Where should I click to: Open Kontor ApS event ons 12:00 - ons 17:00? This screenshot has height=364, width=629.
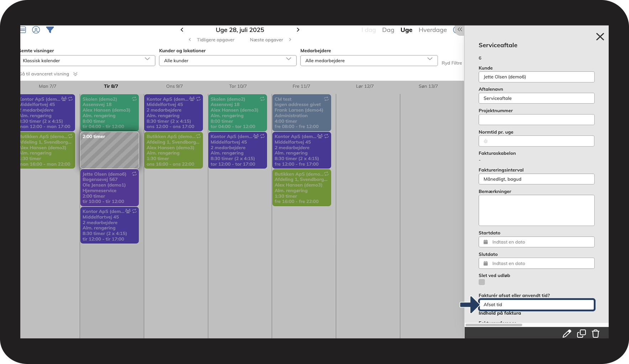[173, 113]
